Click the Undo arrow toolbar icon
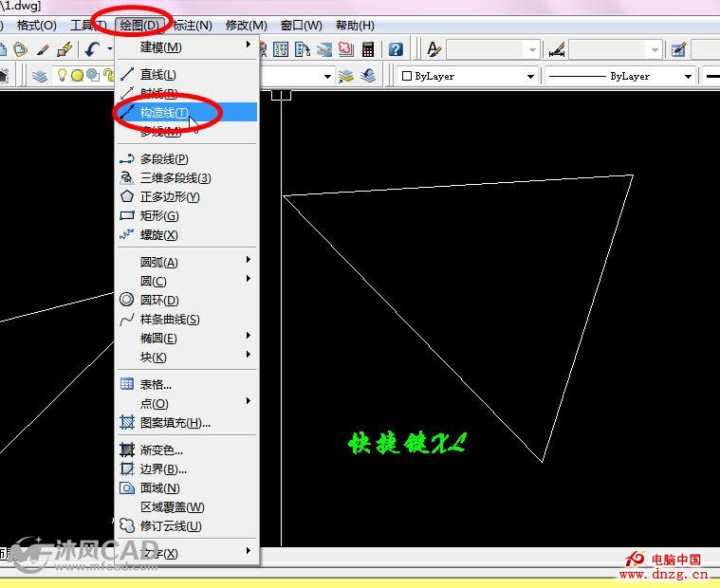This screenshot has width=720, height=588. click(93, 49)
